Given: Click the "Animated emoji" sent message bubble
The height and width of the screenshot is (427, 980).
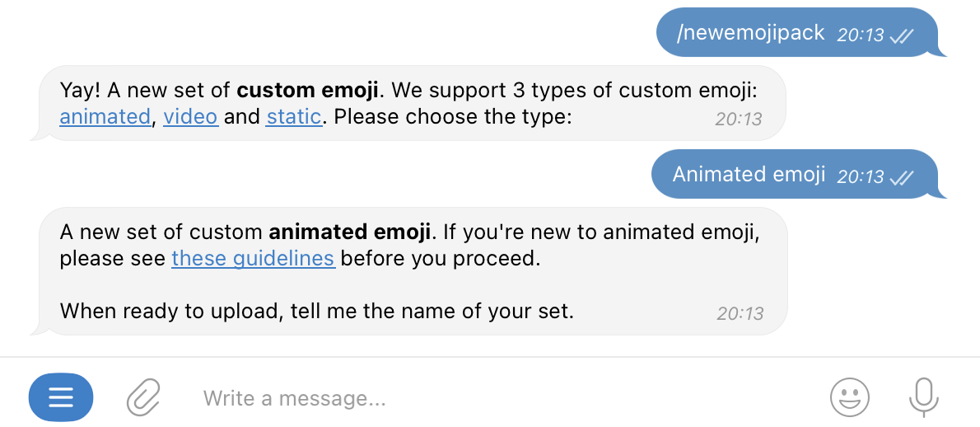Looking at the screenshot, I should 748,175.
